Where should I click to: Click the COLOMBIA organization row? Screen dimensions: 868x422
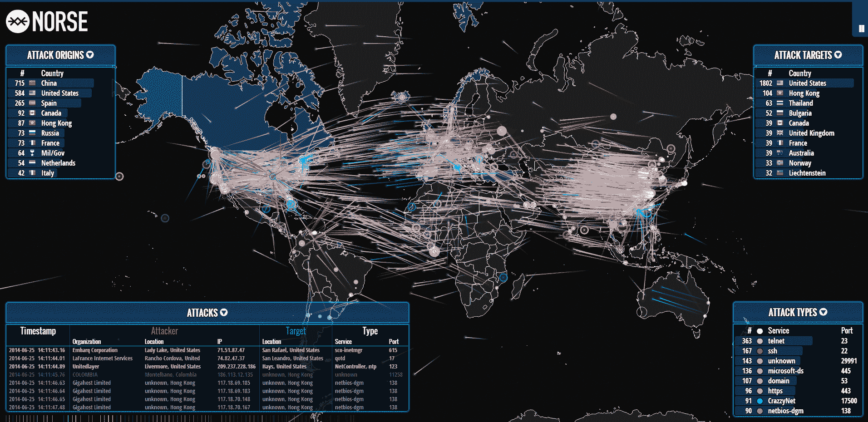(85, 375)
